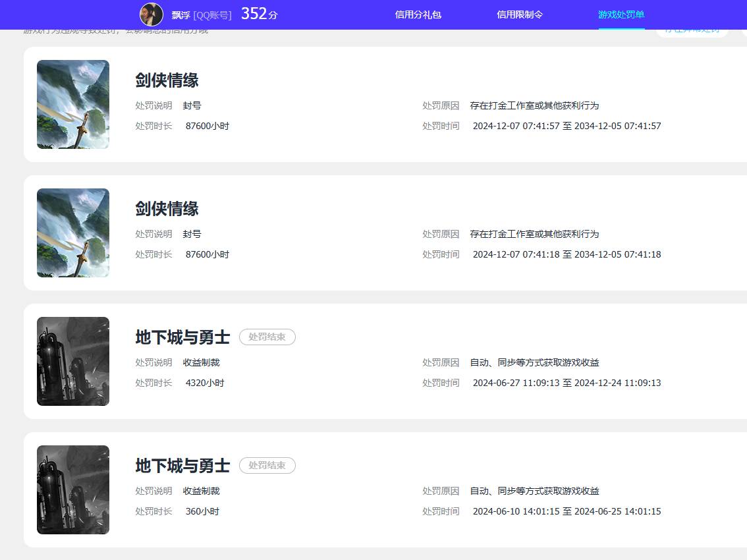Click the first 地下城与勇士 game artwork thumbnail

tap(72, 361)
